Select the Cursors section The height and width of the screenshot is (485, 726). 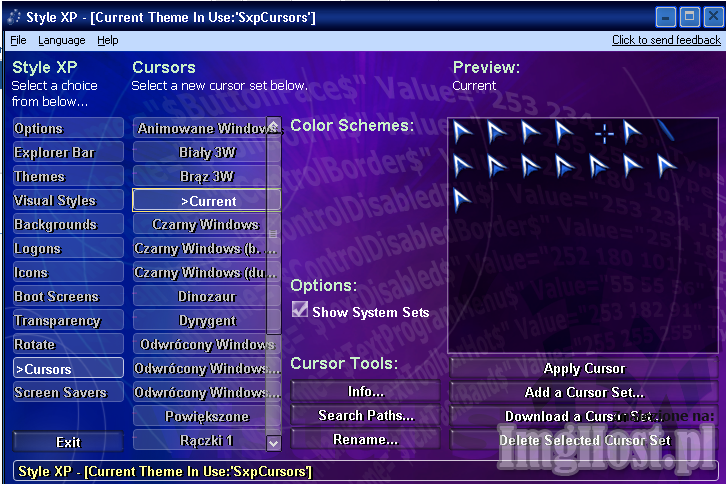pyautogui.click(x=69, y=369)
